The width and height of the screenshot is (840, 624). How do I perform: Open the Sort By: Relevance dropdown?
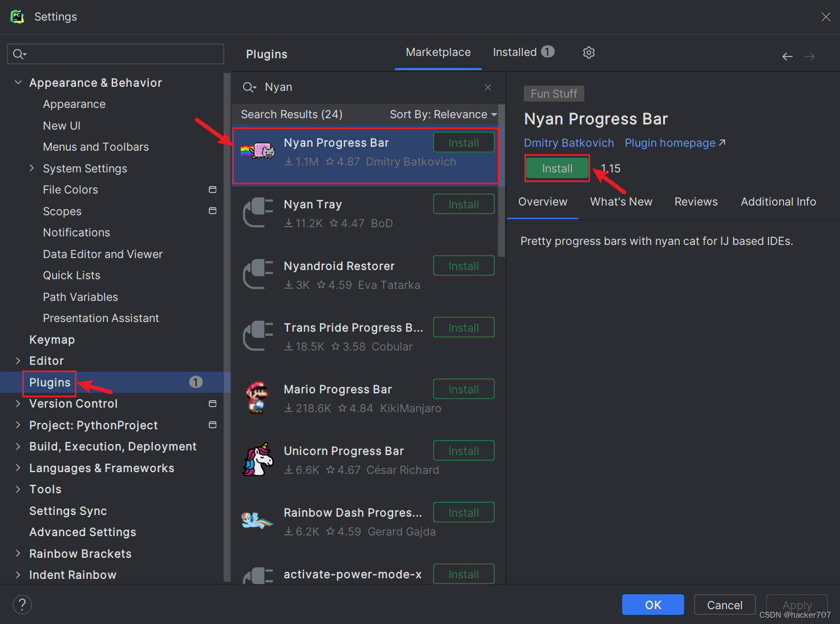tap(443, 115)
